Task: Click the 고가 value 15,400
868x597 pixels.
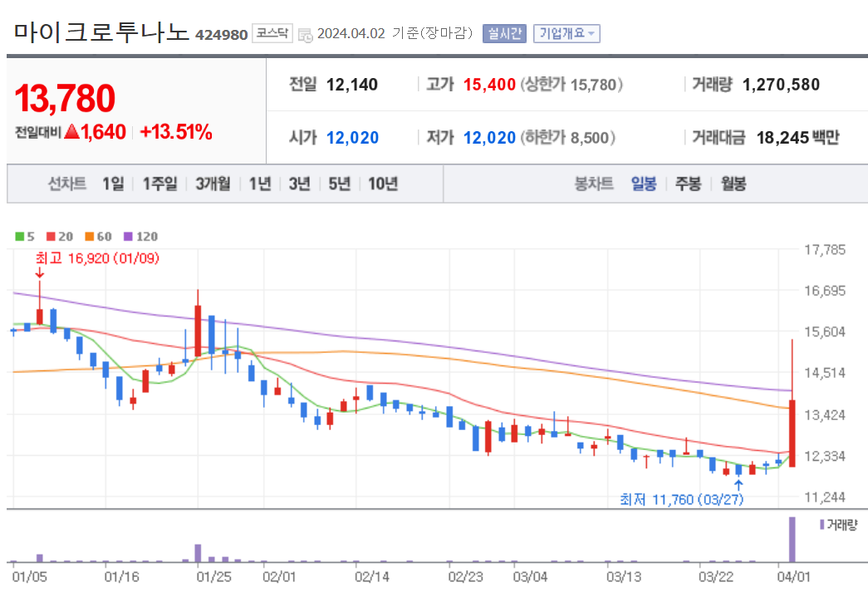Action: tap(489, 85)
